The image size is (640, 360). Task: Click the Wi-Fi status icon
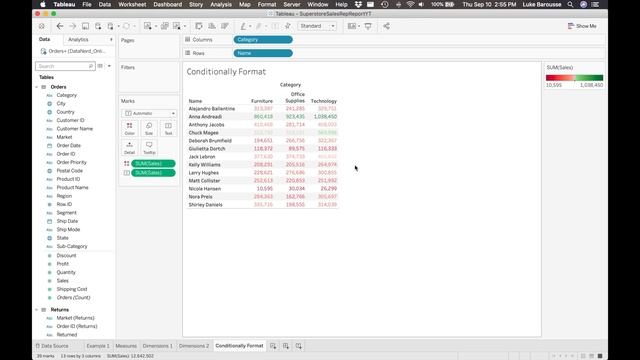(410, 4)
